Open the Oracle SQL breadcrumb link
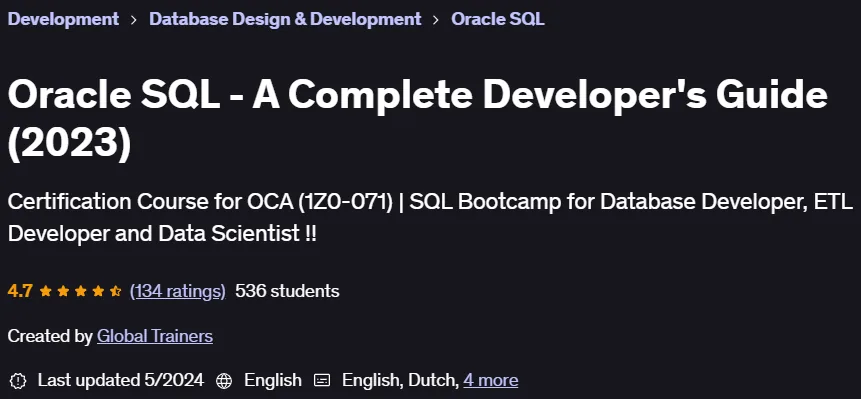The image size is (861, 399). [497, 19]
